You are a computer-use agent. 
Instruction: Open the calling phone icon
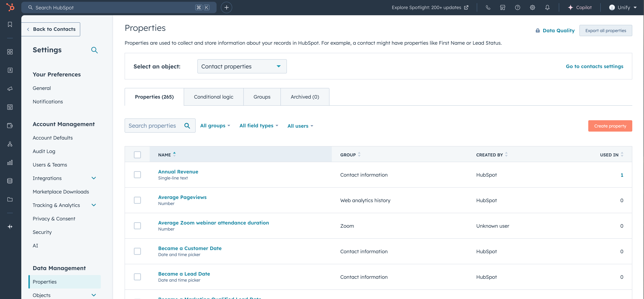point(488,7)
